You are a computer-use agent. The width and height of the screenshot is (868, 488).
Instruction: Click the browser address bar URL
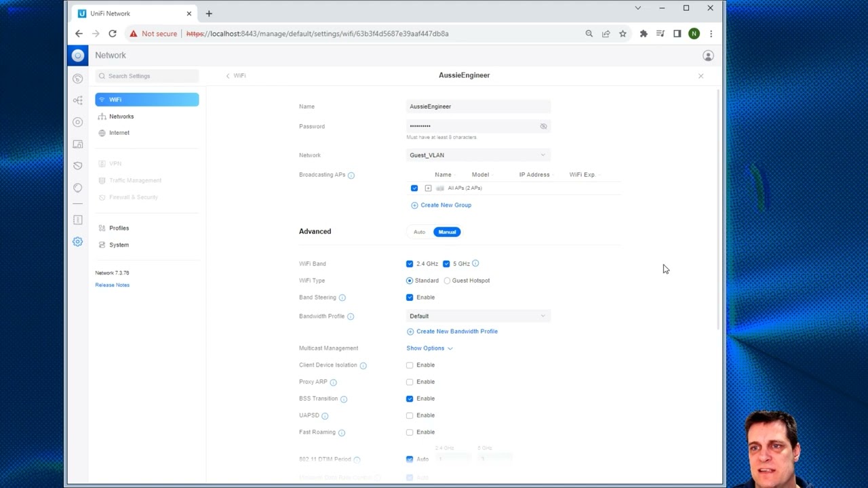click(x=317, y=33)
